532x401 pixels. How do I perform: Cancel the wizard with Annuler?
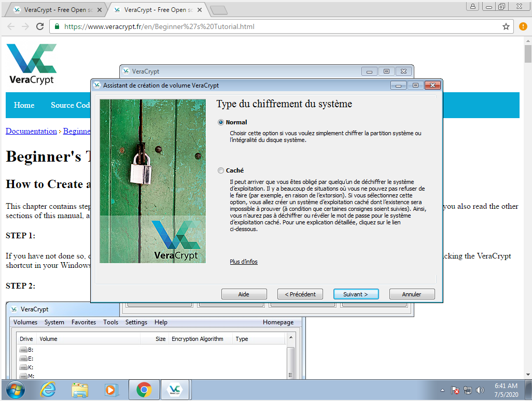pos(412,294)
